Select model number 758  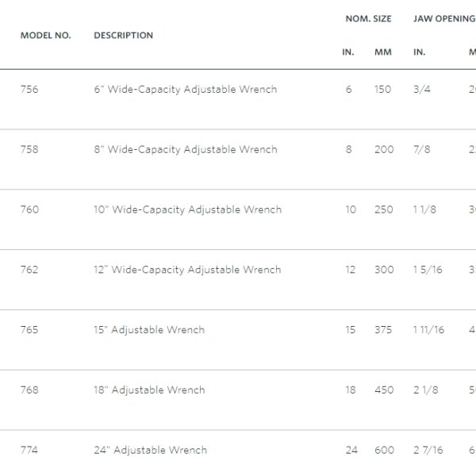click(x=29, y=150)
